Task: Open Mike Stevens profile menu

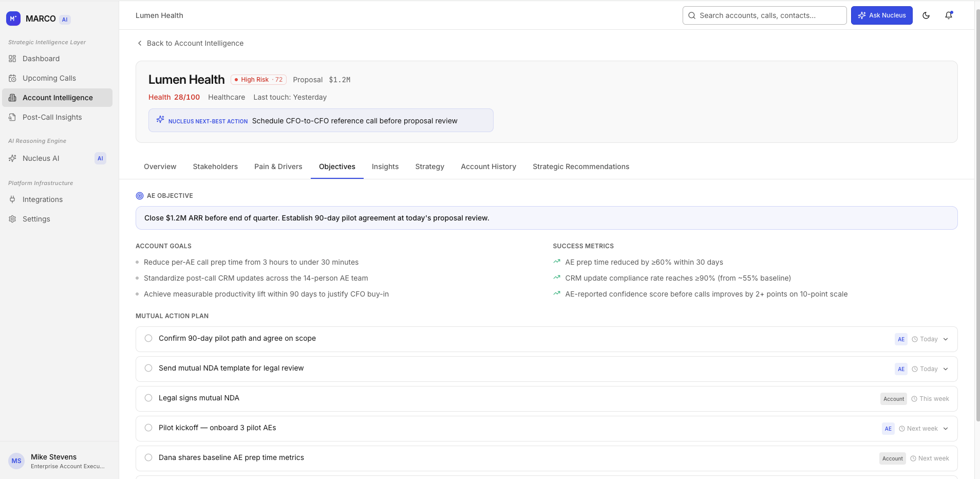Action: [60, 461]
